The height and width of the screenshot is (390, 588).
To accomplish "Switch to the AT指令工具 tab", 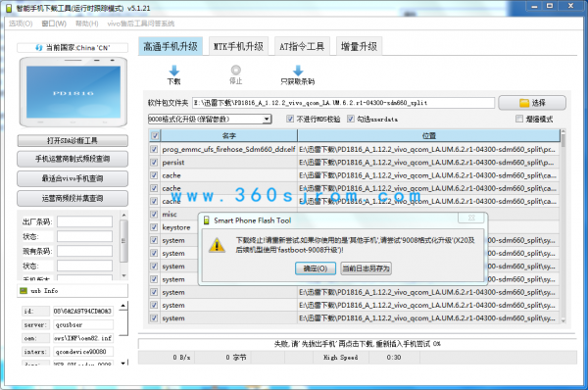I will point(302,46).
